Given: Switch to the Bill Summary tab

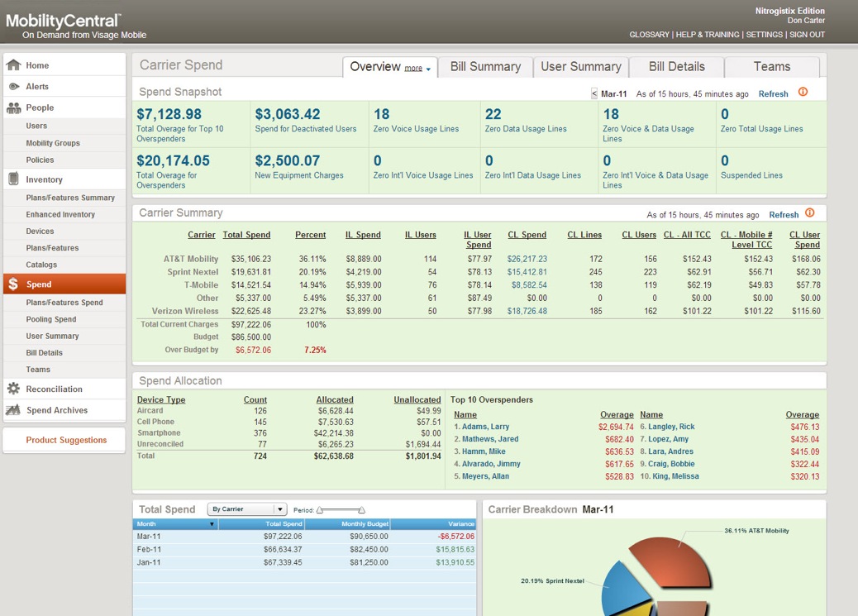Looking at the screenshot, I should (x=485, y=67).
